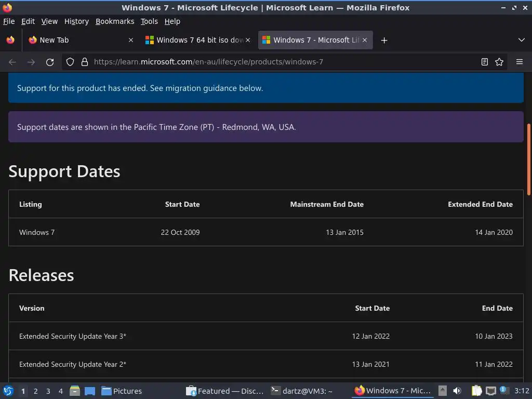Click the Firefox View icon in tab bar

click(x=10, y=40)
